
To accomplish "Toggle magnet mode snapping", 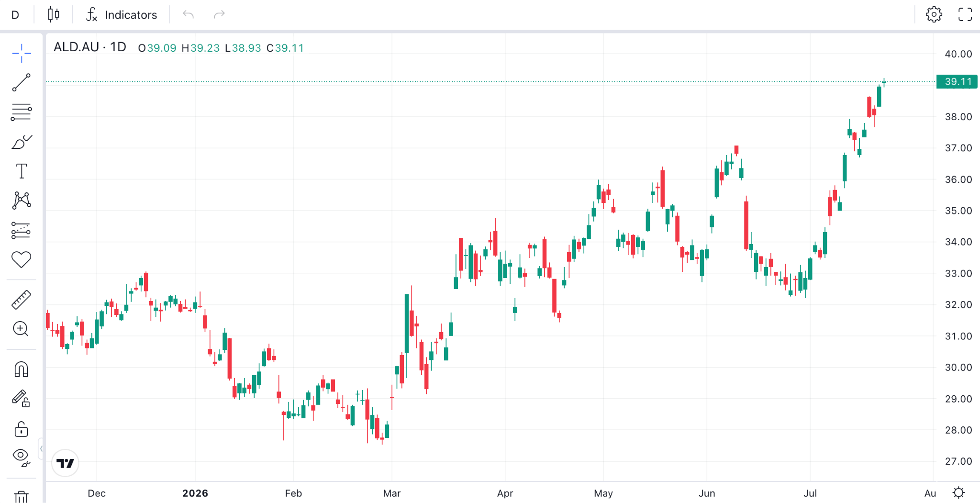I will point(22,369).
